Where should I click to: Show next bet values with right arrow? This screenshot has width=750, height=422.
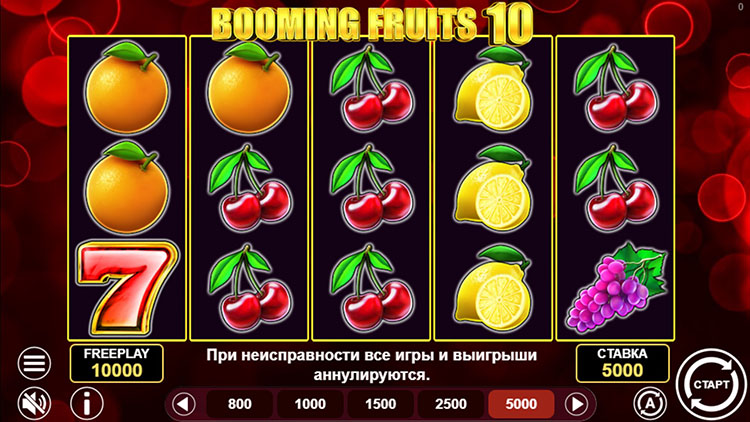(576, 404)
